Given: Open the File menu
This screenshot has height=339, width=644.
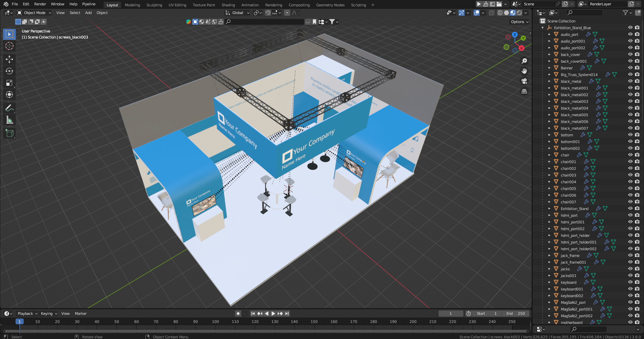Looking at the screenshot, I should [15, 4].
